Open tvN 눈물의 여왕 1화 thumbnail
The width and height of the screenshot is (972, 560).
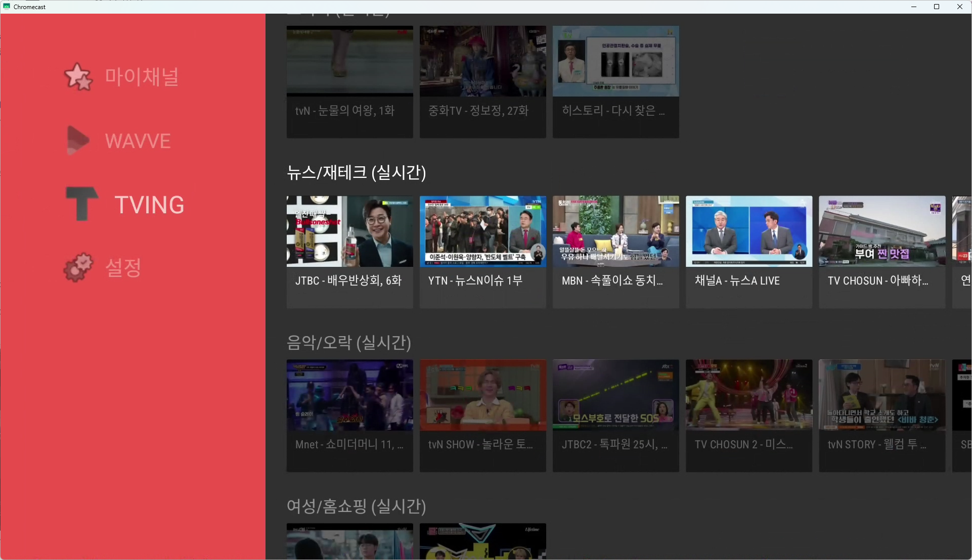pyautogui.click(x=349, y=61)
